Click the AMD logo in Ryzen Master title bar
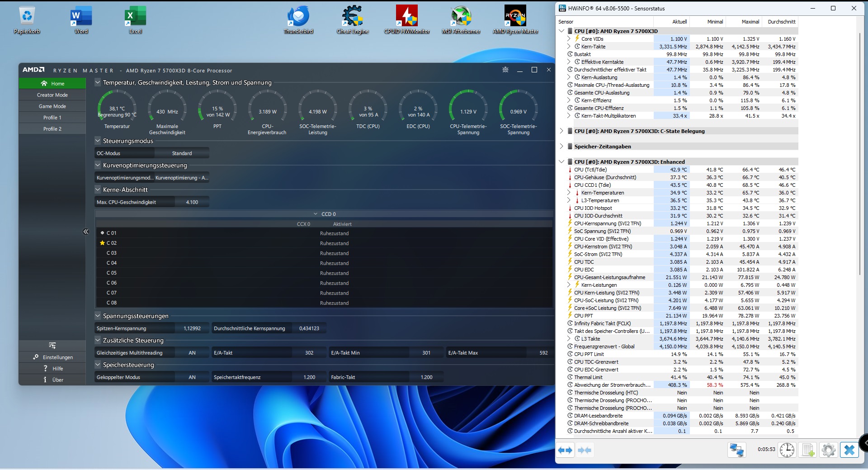The image size is (868, 470). 33,70
